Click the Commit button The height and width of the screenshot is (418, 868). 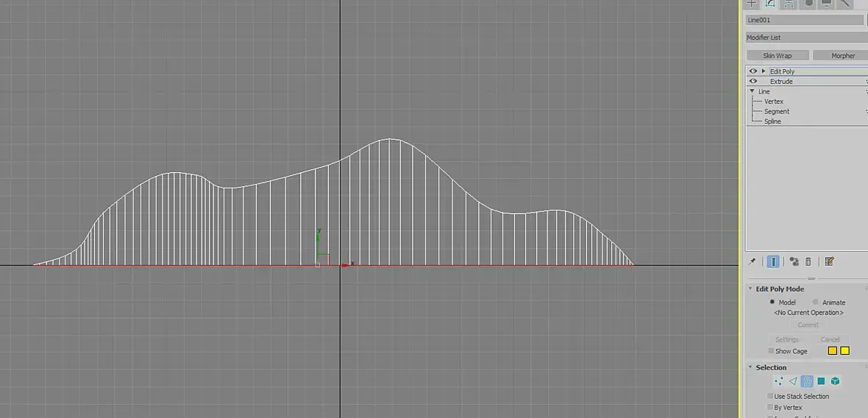pos(808,325)
